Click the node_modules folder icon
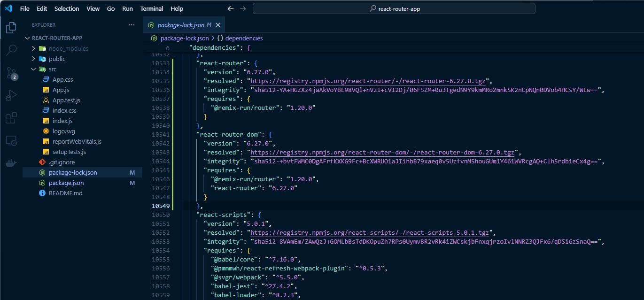The width and height of the screenshot is (644, 300). tap(42, 48)
